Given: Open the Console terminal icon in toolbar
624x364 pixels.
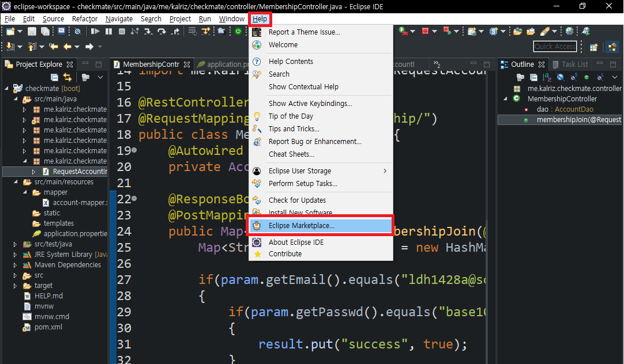Looking at the screenshot, I should 61,31.
